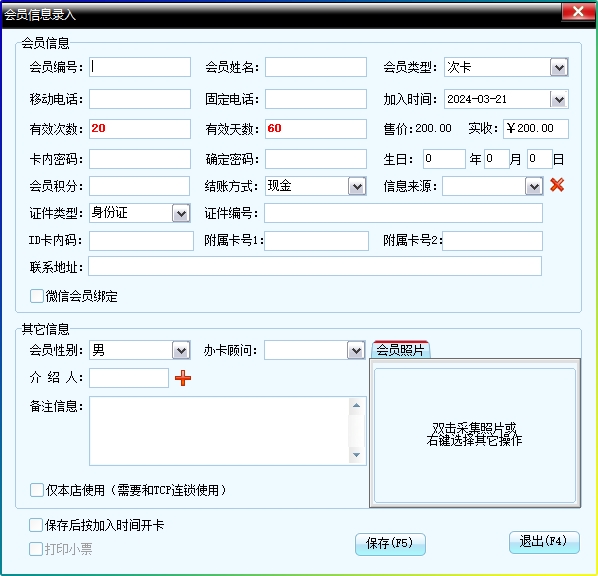Image resolution: width=598 pixels, height=576 pixels.
Task: Click 退出(F4) button
Action: (544, 542)
